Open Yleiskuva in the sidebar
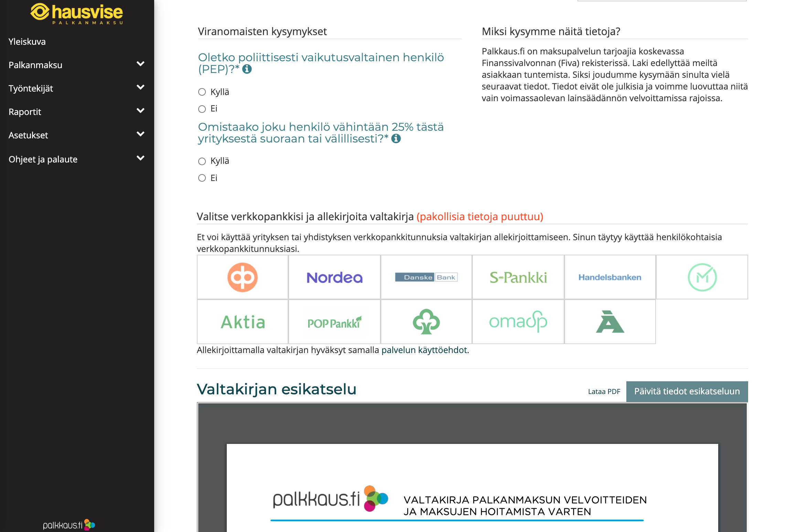Screen dimensions: 786x532 click(27, 42)
